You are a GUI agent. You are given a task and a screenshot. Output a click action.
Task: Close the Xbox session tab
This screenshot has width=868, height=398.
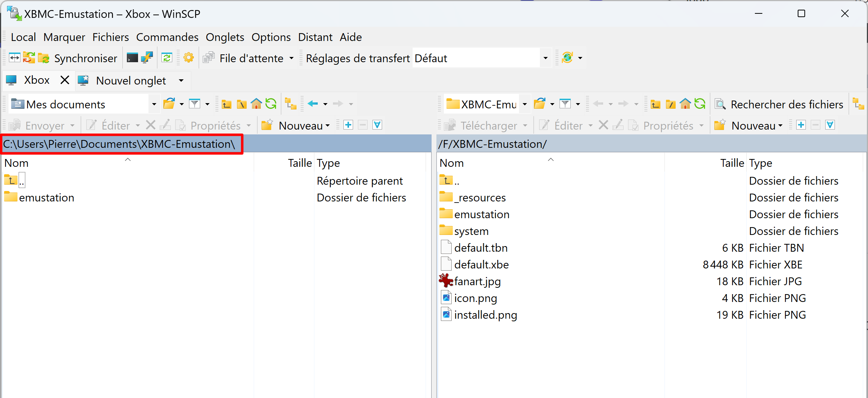(65, 80)
